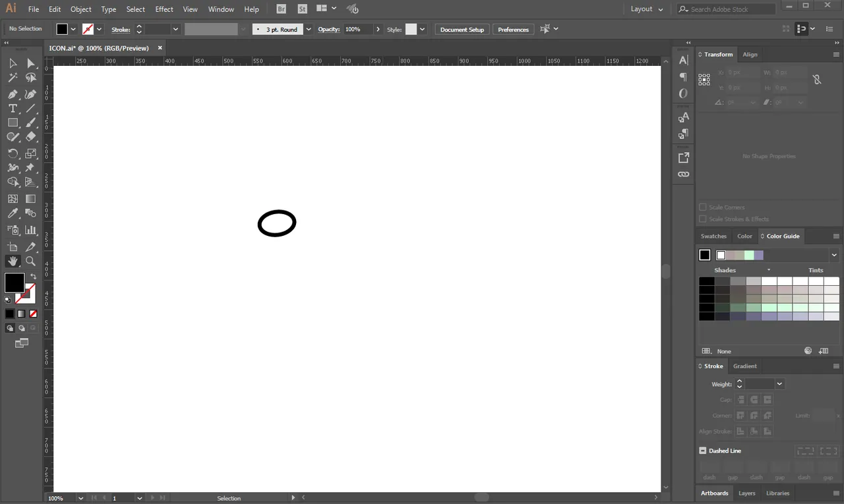844x504 pixels.
Task: Activate the Type tool
Action: point(13,109)
